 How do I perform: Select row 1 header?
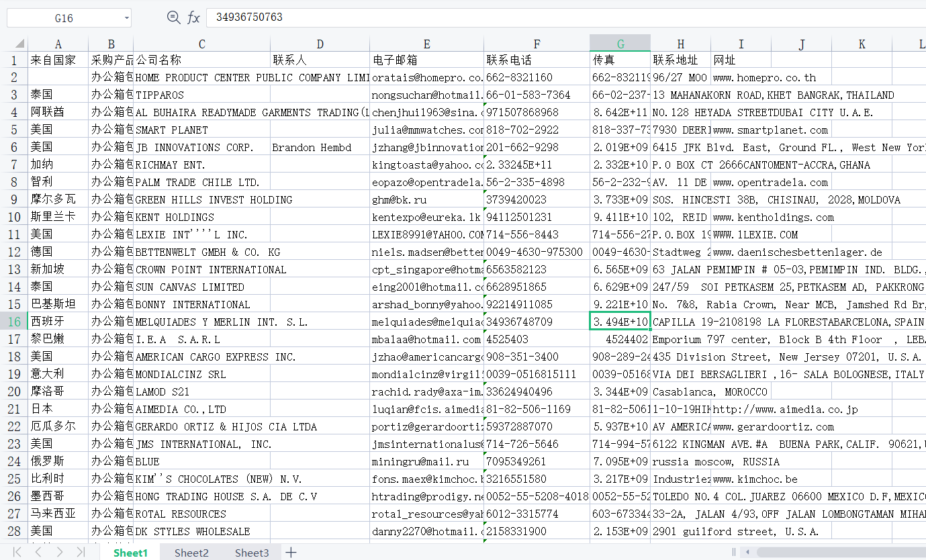[x=13, y=60]
